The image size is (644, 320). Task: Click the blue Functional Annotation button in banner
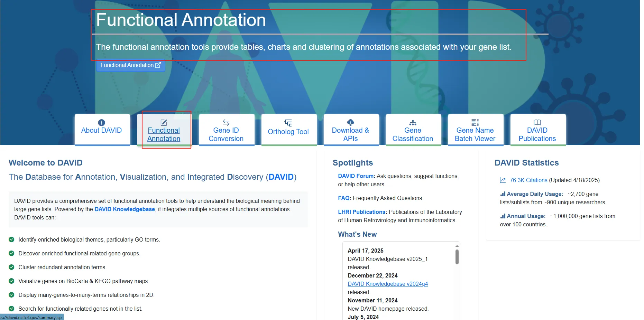coord(130,65)
